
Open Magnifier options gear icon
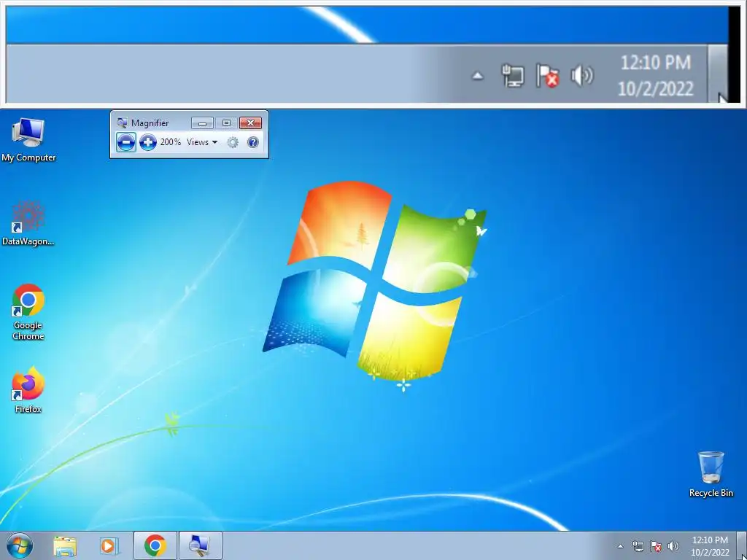pos(233,142)
